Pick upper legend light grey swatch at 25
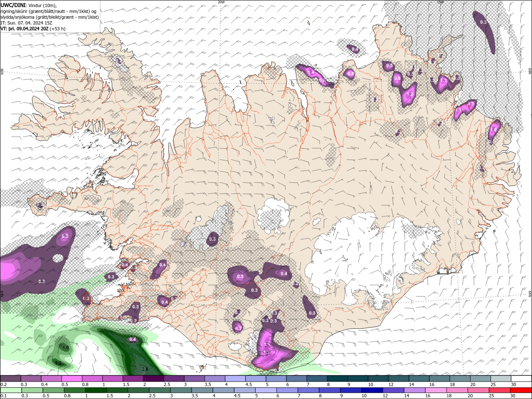 (501, 379)
